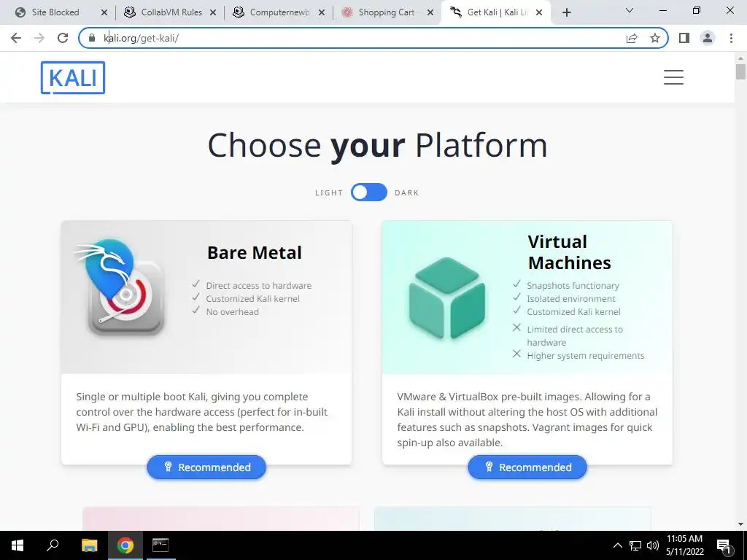This screenshot has height=560, width=747.
Task: Click the Virtual Machines green cube image
Action: [x=447, y=297]
